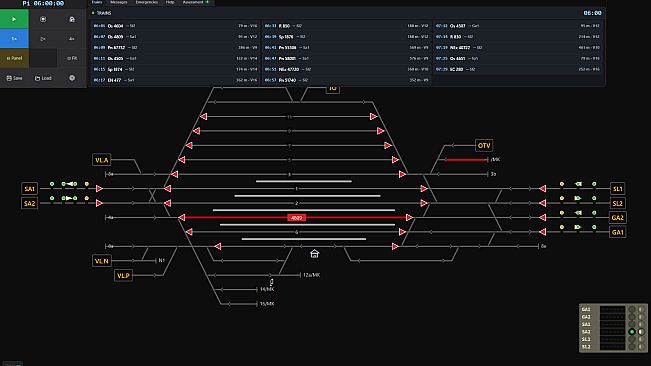Screen dimensions: 651x366
Task: Select train Os 4604 in the list
Action: click(175, 26)
